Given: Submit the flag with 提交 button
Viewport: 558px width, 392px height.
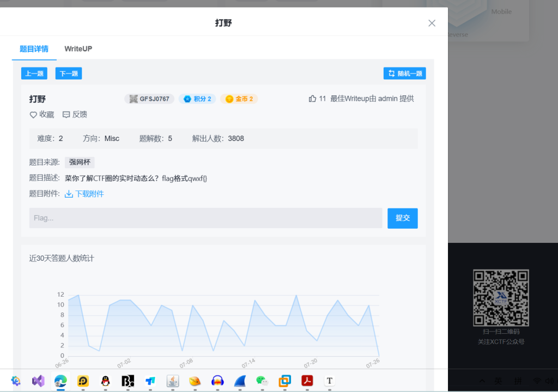Looking at the screenshot, I should tap(402, 218).
